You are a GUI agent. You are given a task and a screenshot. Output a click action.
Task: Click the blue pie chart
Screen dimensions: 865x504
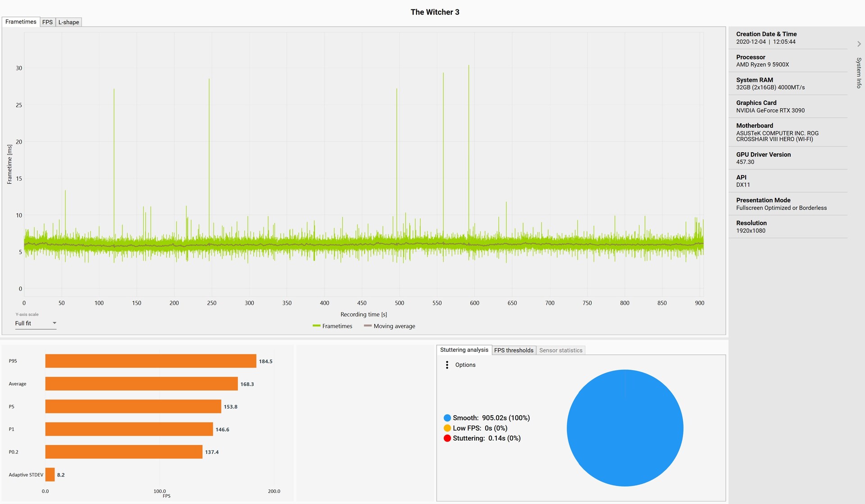pyautogui.click(x=625, y=428)
